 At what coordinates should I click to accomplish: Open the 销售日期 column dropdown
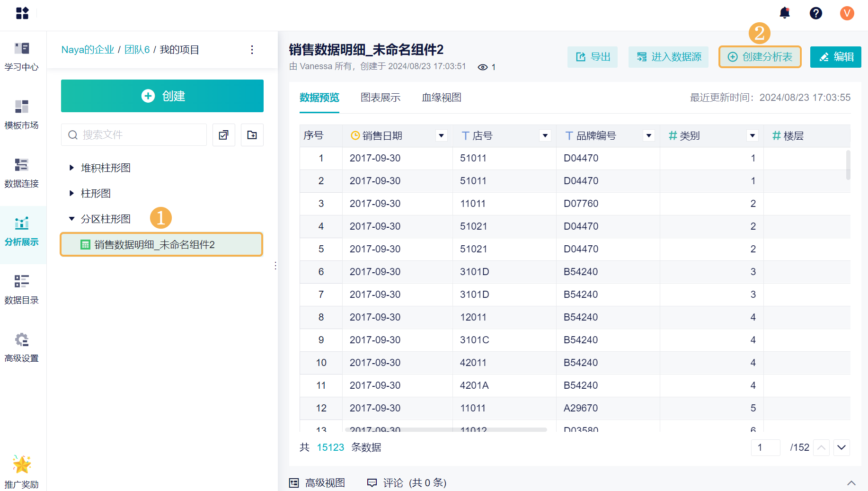(x=441, y=136)
